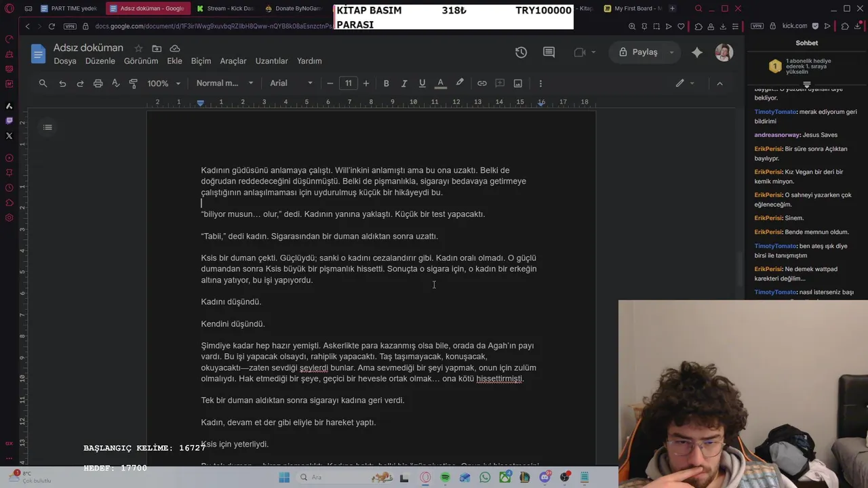Toggle underline formatting
The image size is (868, 488).
point(422,83)
